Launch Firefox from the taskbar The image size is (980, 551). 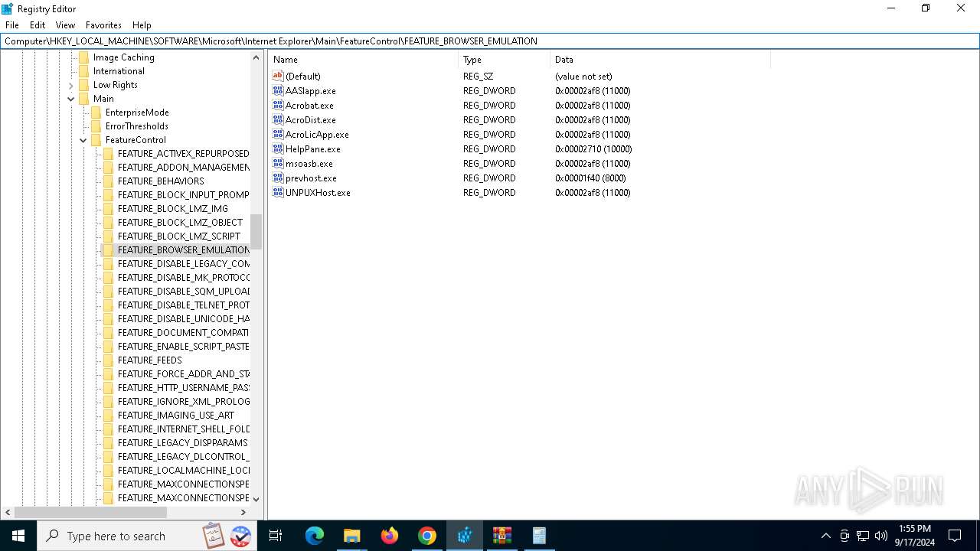pos(390,536)
